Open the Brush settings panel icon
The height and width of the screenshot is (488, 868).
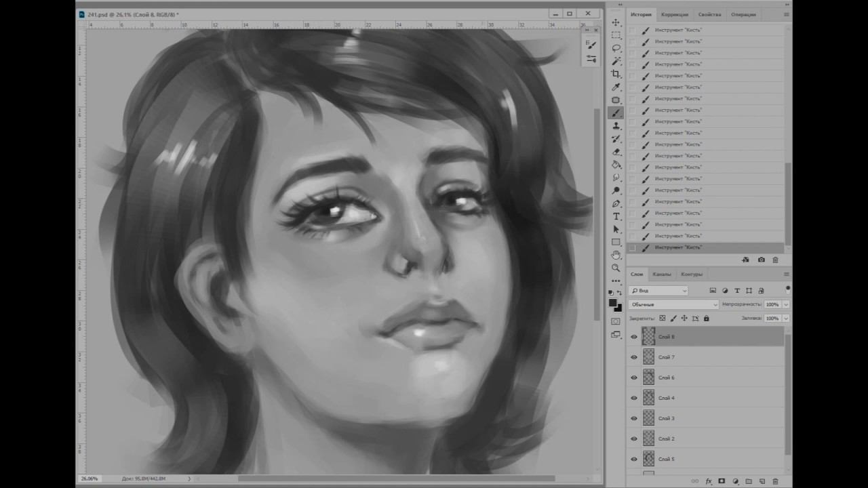(x=591, y=45)
